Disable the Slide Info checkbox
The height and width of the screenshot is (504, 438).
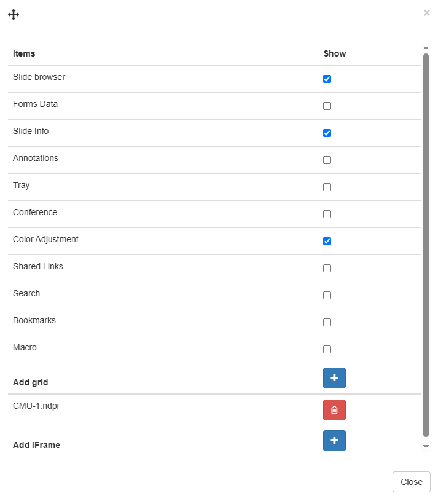327,133
